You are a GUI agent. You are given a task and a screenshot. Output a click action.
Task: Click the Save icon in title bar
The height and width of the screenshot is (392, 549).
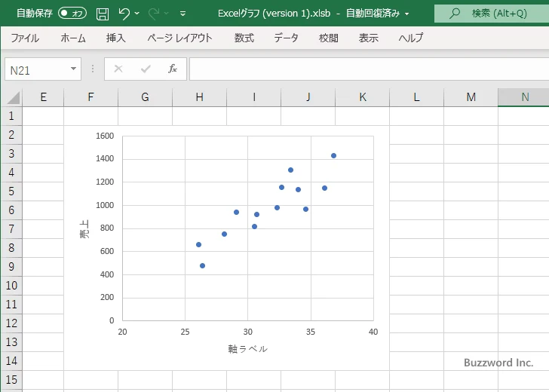pos(103,14)
